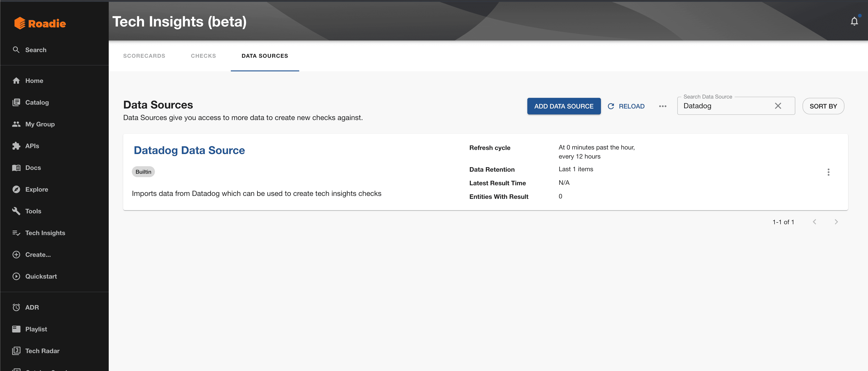Go to previous page of results

tap(814, 222)
